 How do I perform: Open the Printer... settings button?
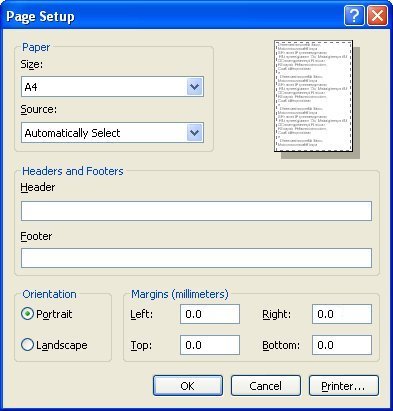[x=344, y=386]
